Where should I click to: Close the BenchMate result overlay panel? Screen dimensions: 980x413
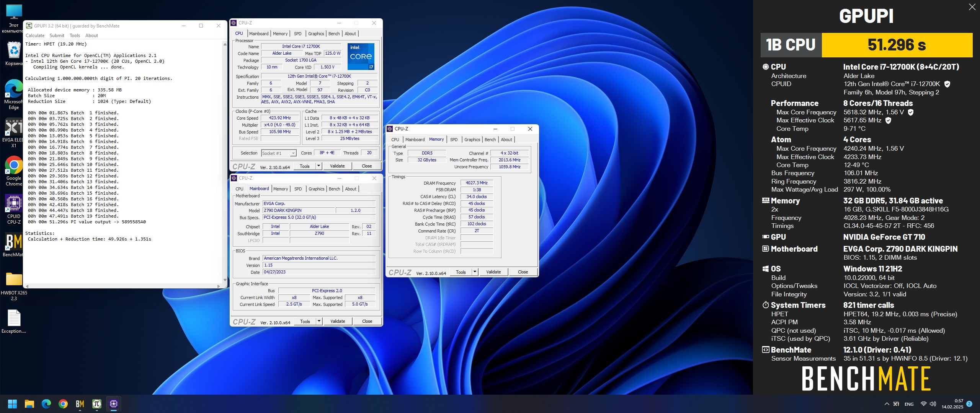(x=972, y=7)
